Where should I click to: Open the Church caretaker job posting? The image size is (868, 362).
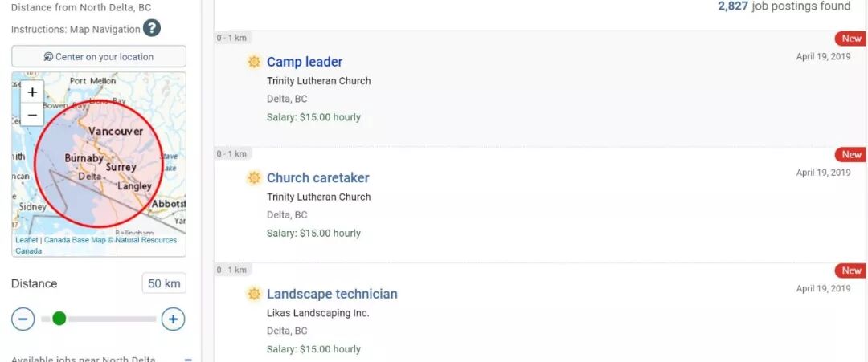pos(317,177)
